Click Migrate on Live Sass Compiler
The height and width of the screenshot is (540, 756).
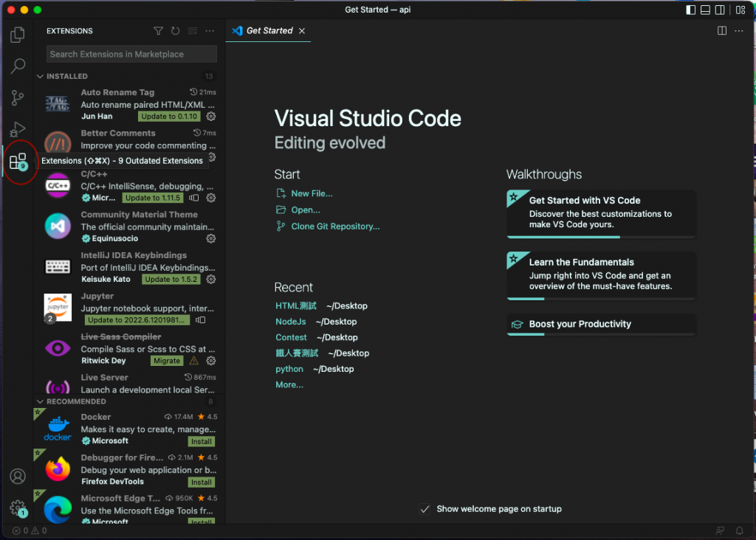coord(167,361)
